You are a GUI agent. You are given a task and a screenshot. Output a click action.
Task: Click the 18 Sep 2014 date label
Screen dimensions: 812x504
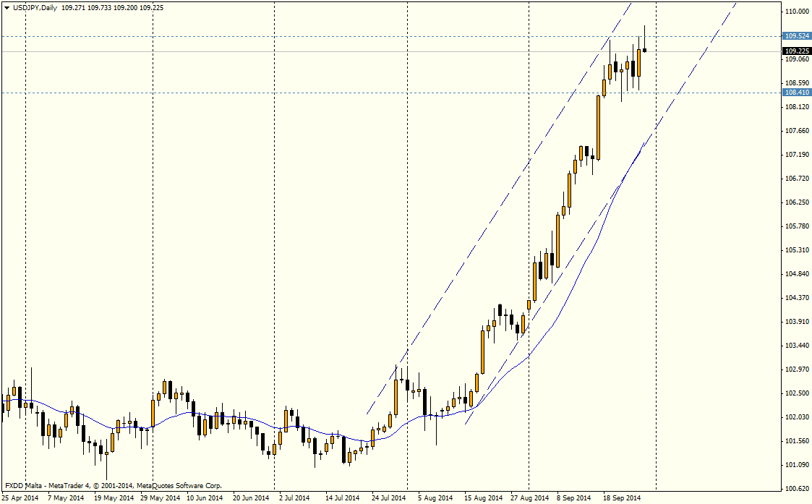622,498
